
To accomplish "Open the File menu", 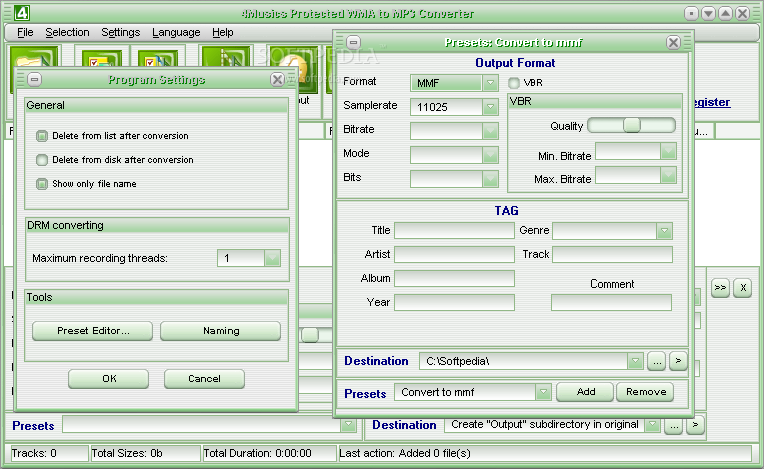I will point(25,33).
